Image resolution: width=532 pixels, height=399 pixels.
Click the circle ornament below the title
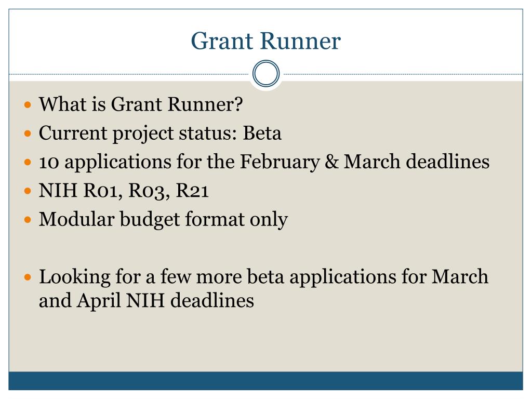pyautogui.click(x=266, y=74)
